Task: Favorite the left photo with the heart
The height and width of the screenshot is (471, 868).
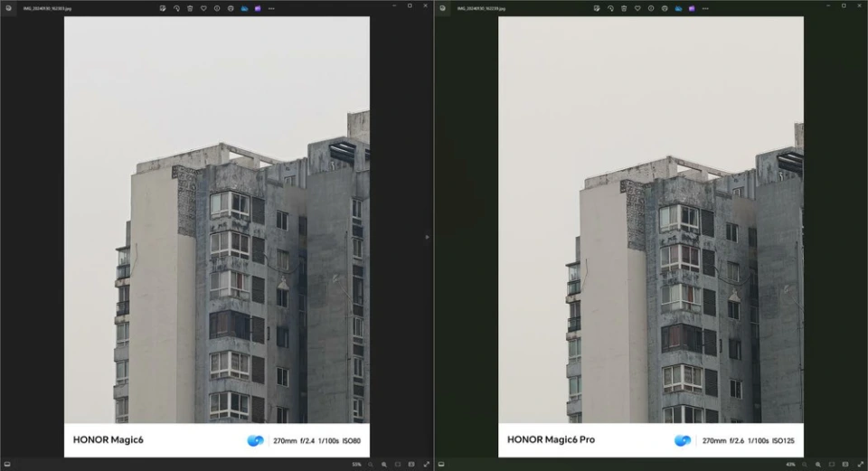Action: [x=203, y=8]
